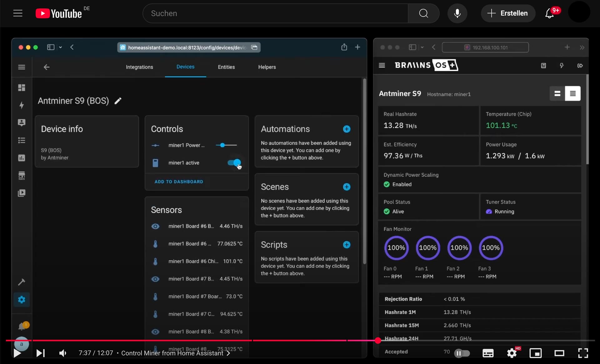This screenshot has height=364, width=600.
Task: Open Developer Tools hammer icon
Action: [x=22, y=282]
